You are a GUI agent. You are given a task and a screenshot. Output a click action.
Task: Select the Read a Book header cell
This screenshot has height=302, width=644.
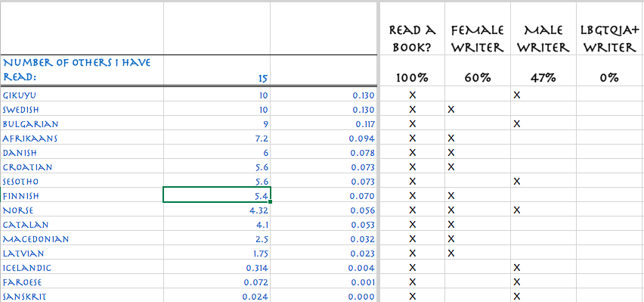pyautogui.click(x=413, y=39)
